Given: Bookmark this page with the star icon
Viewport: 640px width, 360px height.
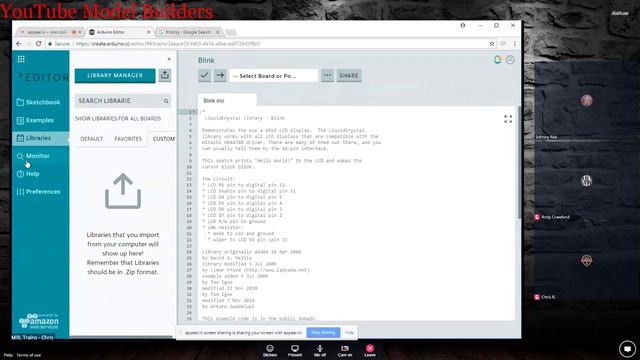Looking at the screenshot, I should 492,43.
